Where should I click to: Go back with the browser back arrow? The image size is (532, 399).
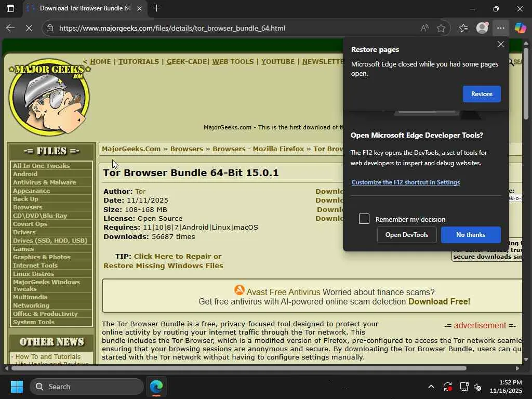point(10,28)
